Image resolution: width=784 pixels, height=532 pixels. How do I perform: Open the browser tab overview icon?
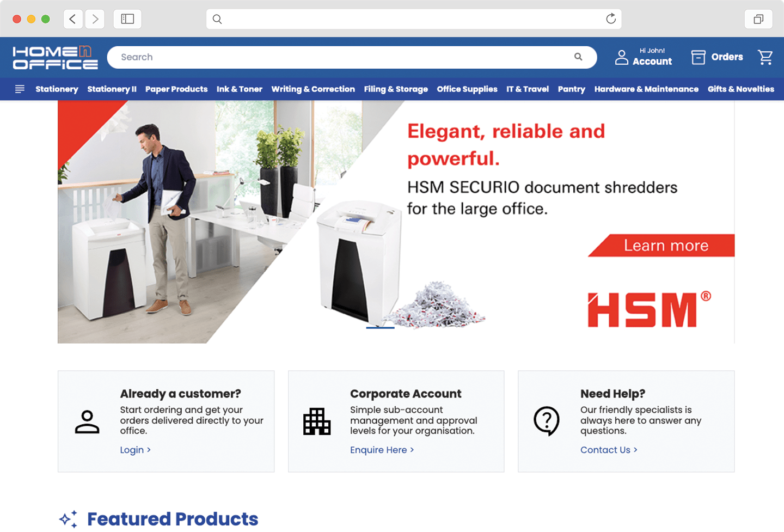(758, 19)
